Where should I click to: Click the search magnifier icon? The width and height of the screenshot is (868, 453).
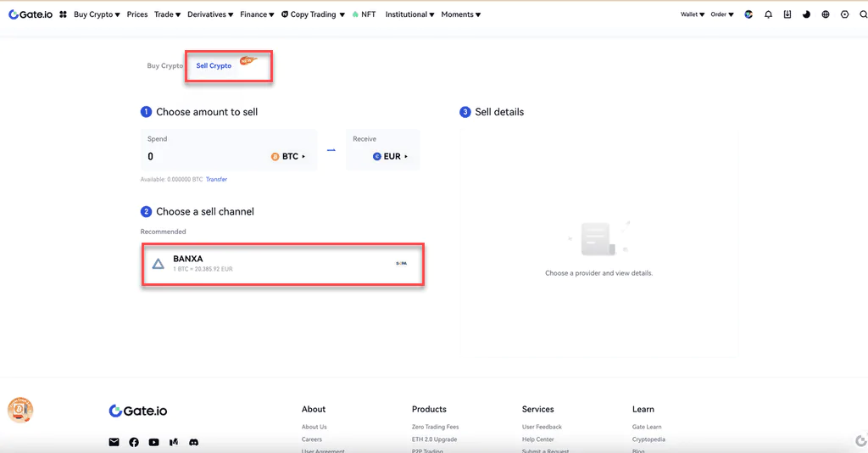coord(863,14)
